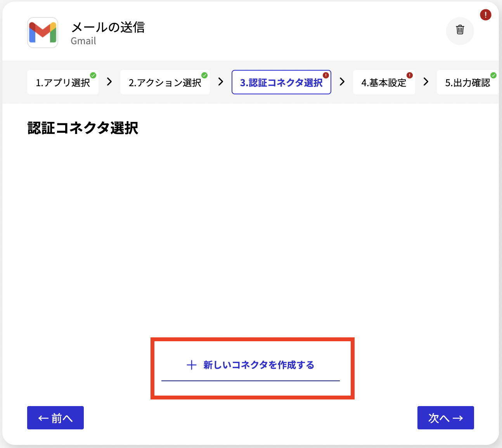Click the trash can delete icon

460,30
